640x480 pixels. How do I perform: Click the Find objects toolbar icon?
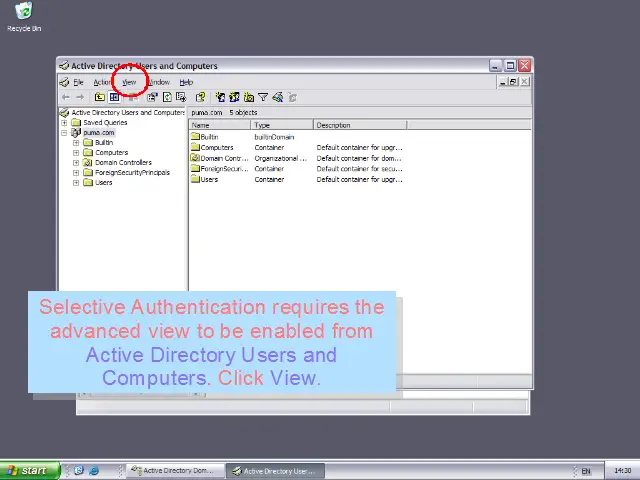(x=278, y=97)
